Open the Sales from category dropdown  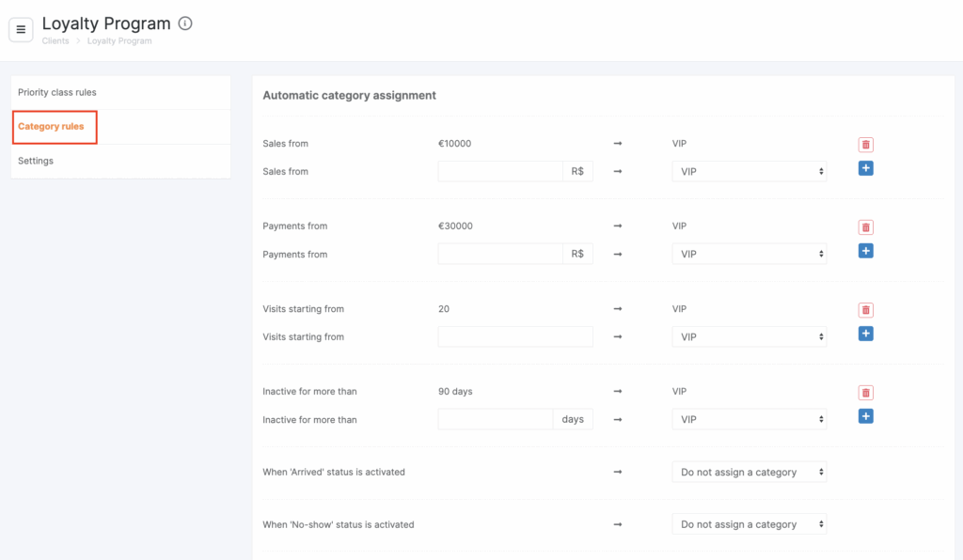pos(750,172)
